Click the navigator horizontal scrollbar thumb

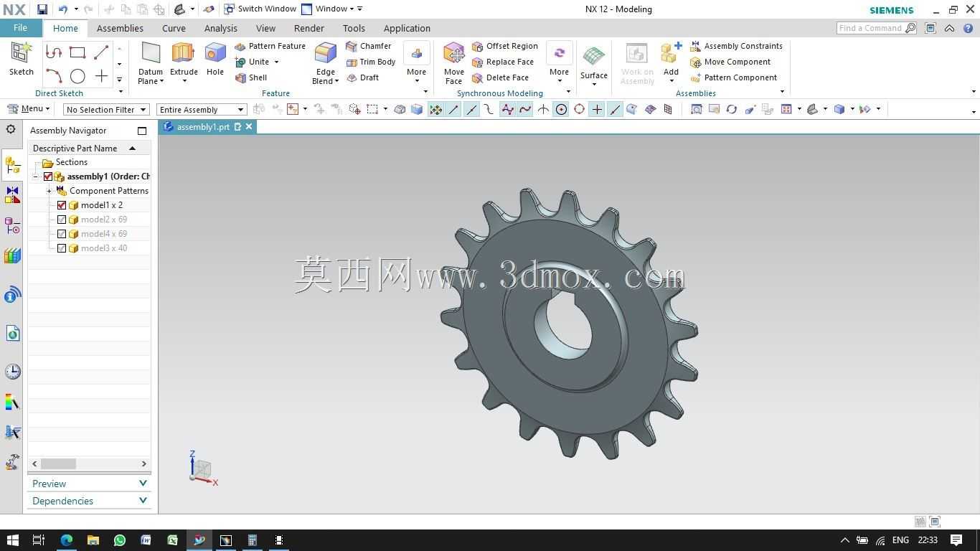pyautogui.click(x=58, y=463)
